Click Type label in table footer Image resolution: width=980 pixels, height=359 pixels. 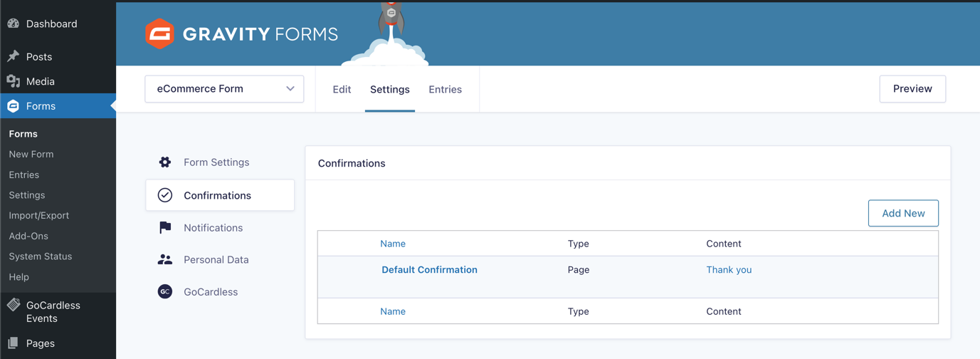[579, 311]
